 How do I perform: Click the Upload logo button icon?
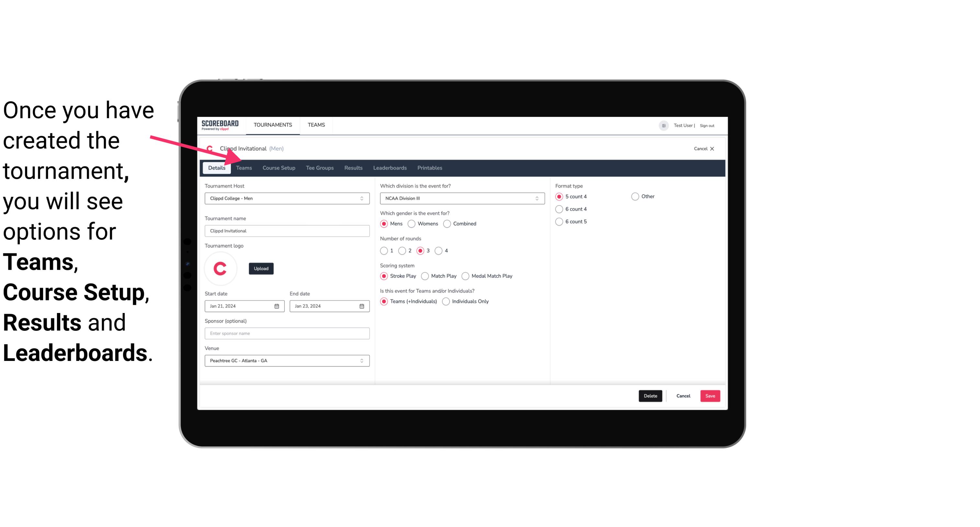coord(260,268)
